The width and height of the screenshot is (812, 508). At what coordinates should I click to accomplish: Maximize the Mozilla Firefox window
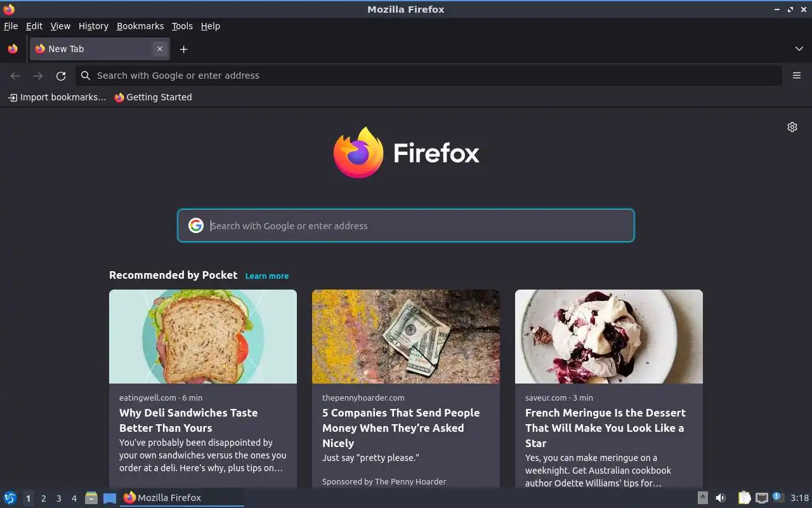[790, 10]
